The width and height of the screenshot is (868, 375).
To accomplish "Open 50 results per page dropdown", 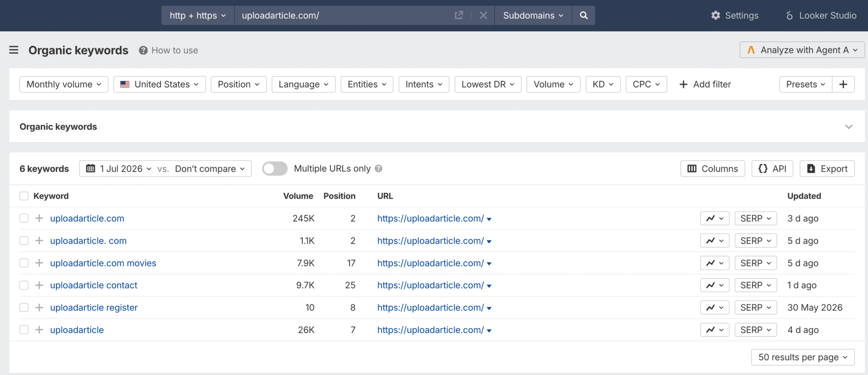I will tap(803, 357).
